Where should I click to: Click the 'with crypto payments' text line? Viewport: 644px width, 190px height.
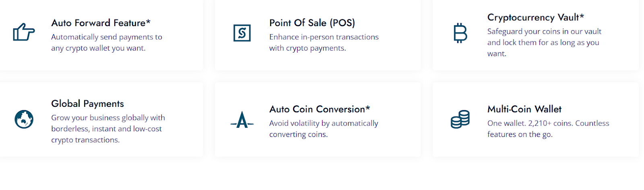308,48
